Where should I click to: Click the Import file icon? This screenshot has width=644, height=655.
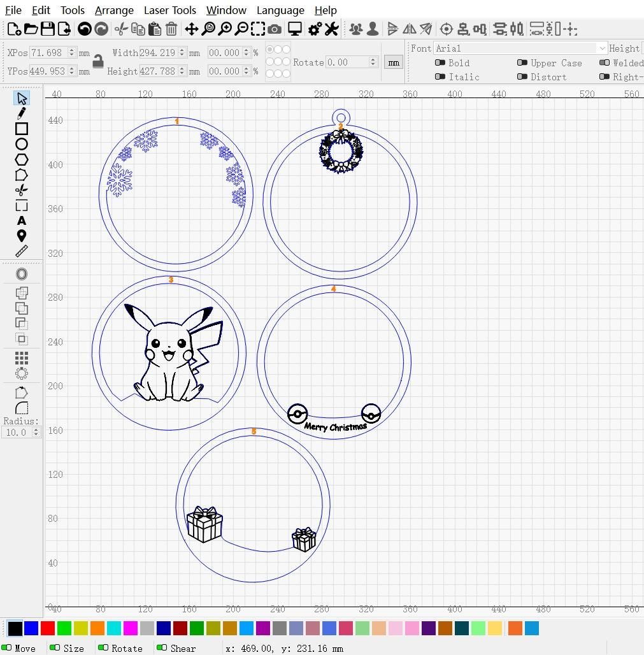coord(64,29)
